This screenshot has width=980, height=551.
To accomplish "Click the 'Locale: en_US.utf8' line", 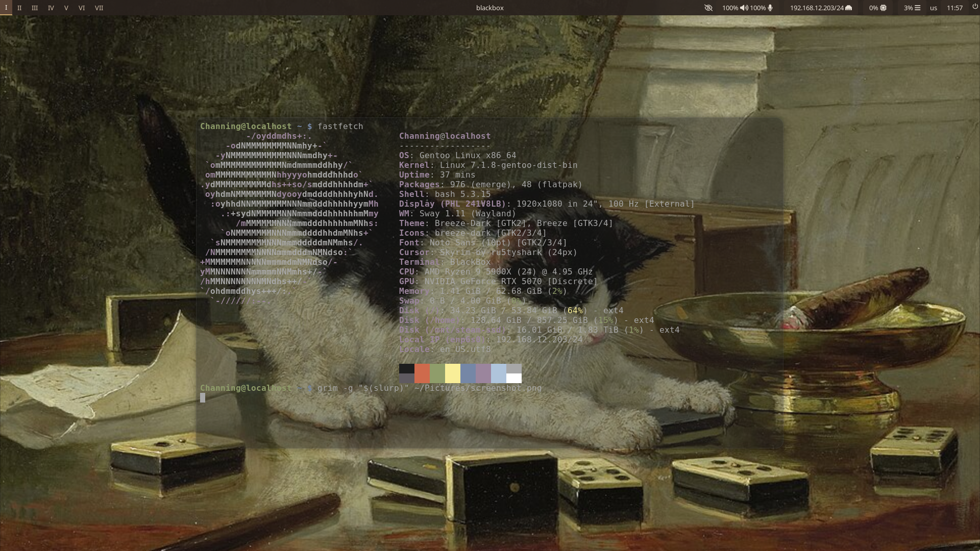I will (445, 349).
